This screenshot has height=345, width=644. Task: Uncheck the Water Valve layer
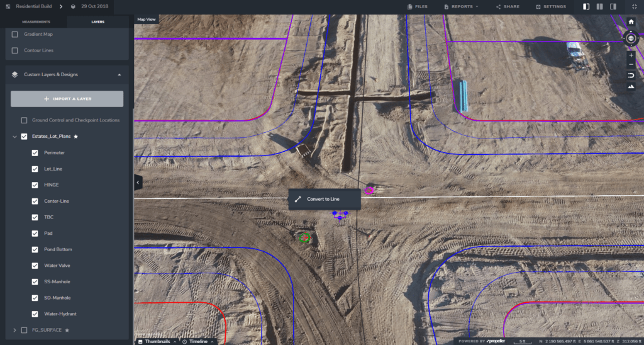pyautogui.click(x=35, y=266)
